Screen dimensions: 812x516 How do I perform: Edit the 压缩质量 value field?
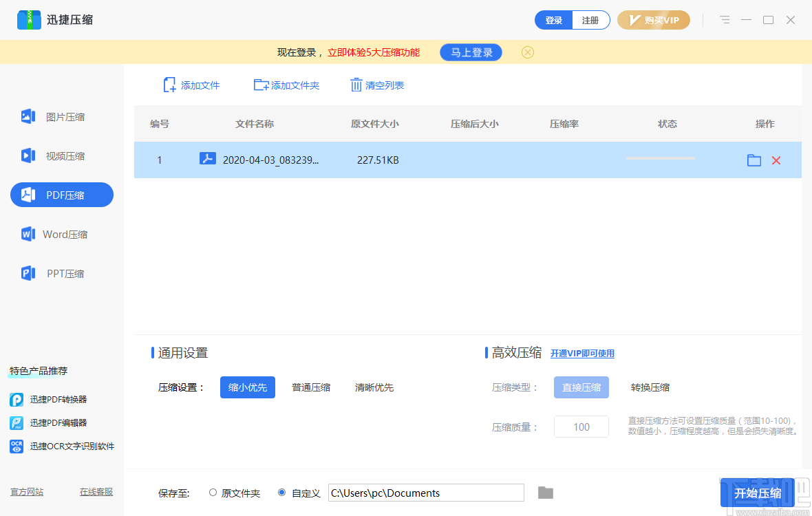(x=581, y=426)
